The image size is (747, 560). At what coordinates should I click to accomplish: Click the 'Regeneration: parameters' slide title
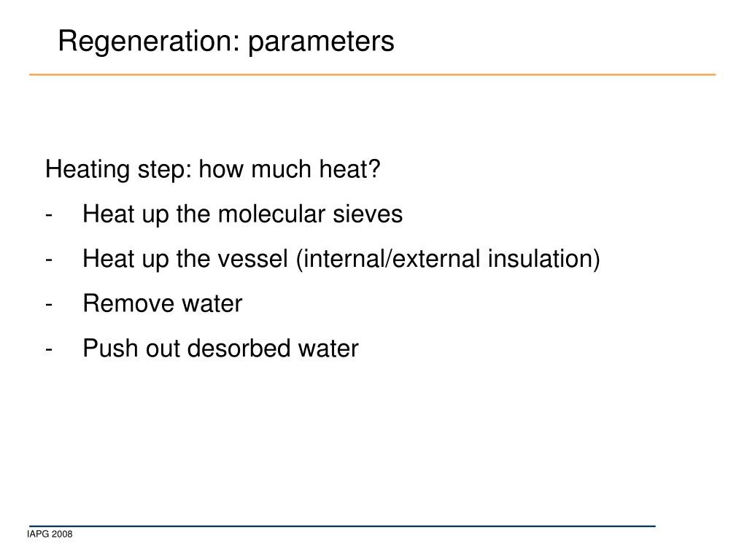[226, 42]
